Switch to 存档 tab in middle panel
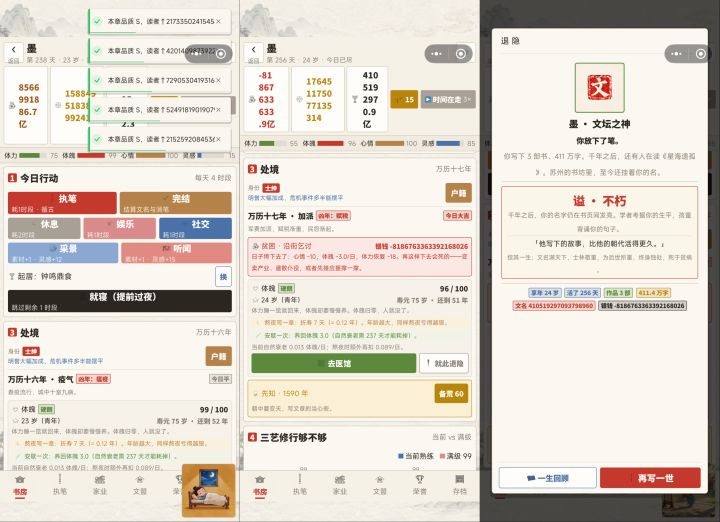720x522 pixels. click(459, 485)
